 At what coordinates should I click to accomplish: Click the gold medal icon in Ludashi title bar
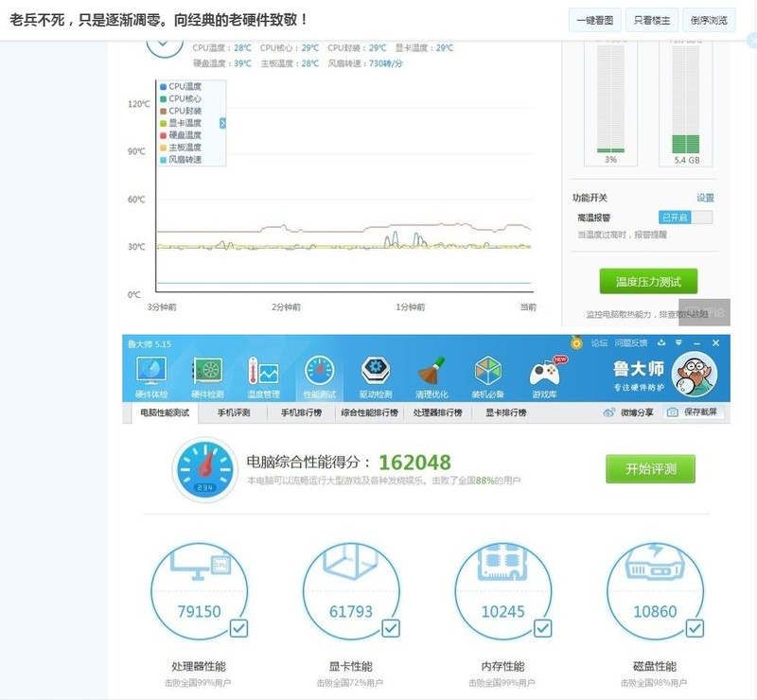(x=576, y=342)
